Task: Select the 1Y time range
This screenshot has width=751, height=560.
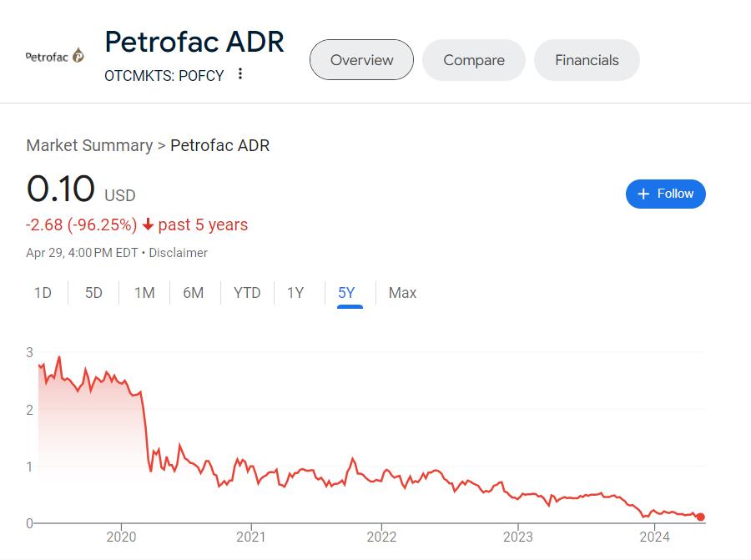Action: coord(295,293)
